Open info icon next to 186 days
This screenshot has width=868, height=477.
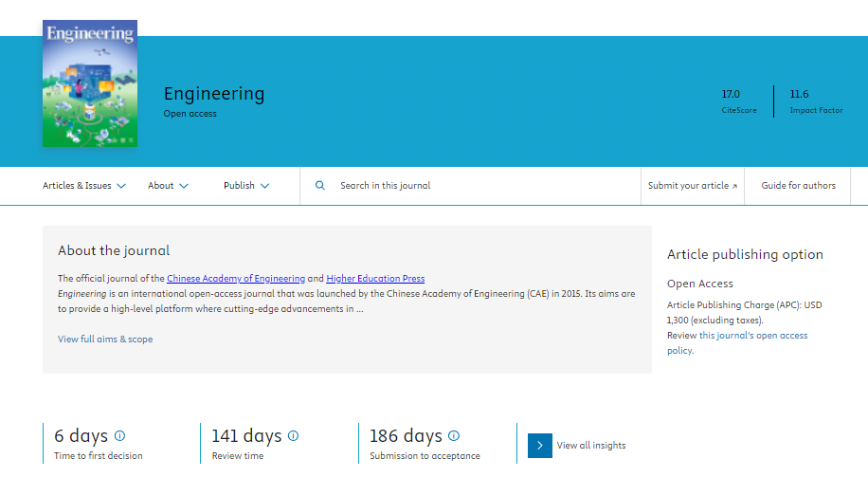point(454,436)
